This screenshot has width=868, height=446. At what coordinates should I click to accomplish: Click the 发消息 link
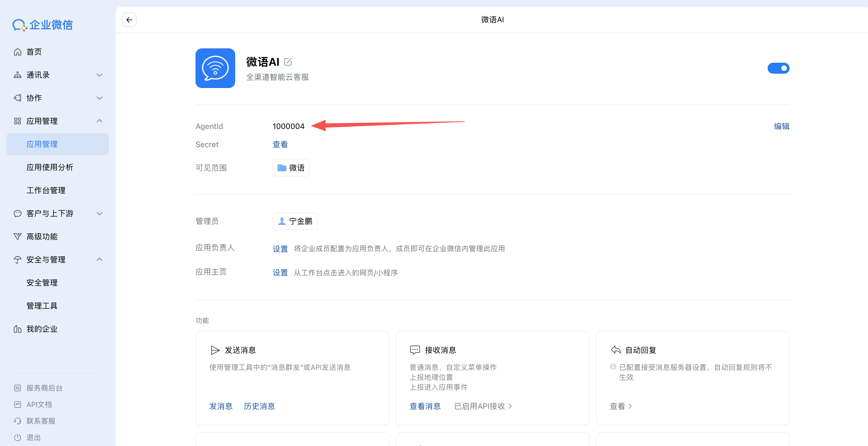pyautogui.click(x=221, y=406)
